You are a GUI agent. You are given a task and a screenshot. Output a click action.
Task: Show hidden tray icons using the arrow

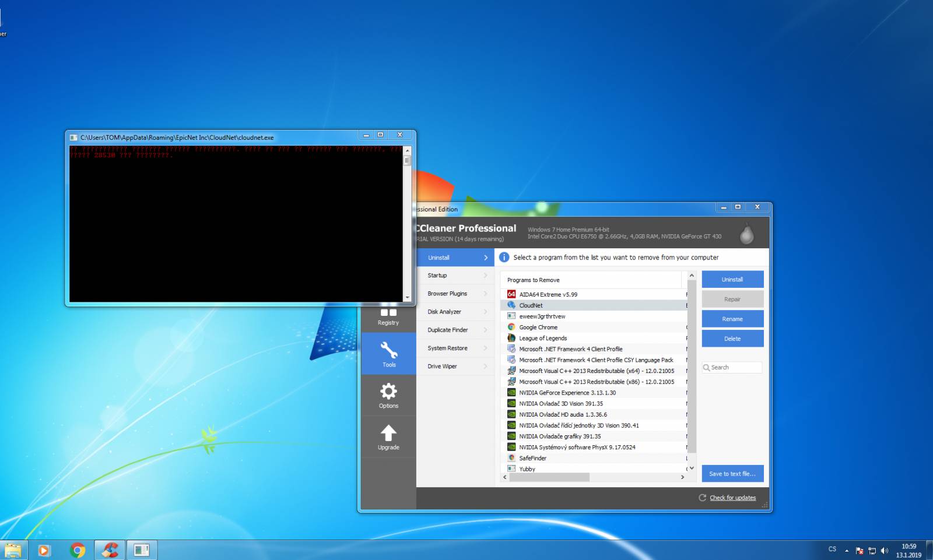[847, 551]
